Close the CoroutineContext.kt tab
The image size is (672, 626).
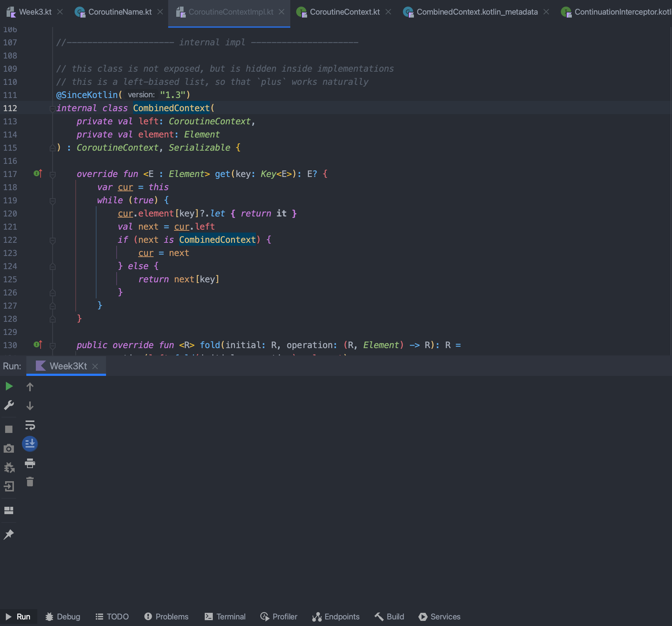[388, 12]
